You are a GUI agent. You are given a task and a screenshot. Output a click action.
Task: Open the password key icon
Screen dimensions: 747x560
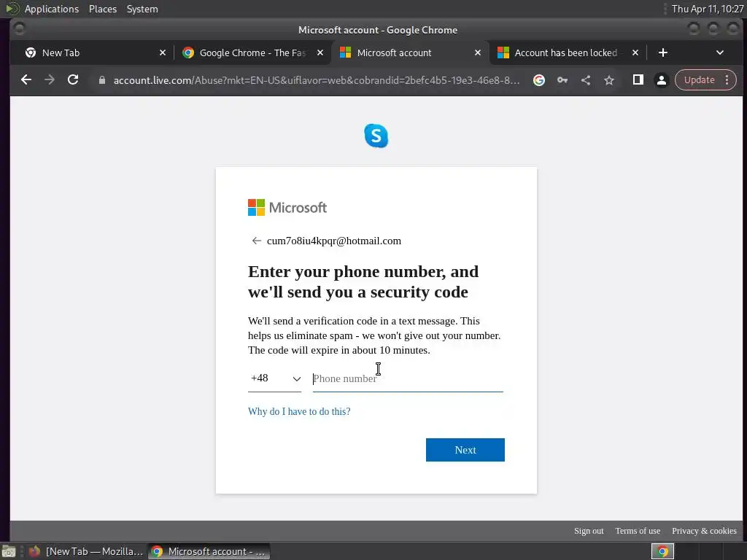click(562, 80)
